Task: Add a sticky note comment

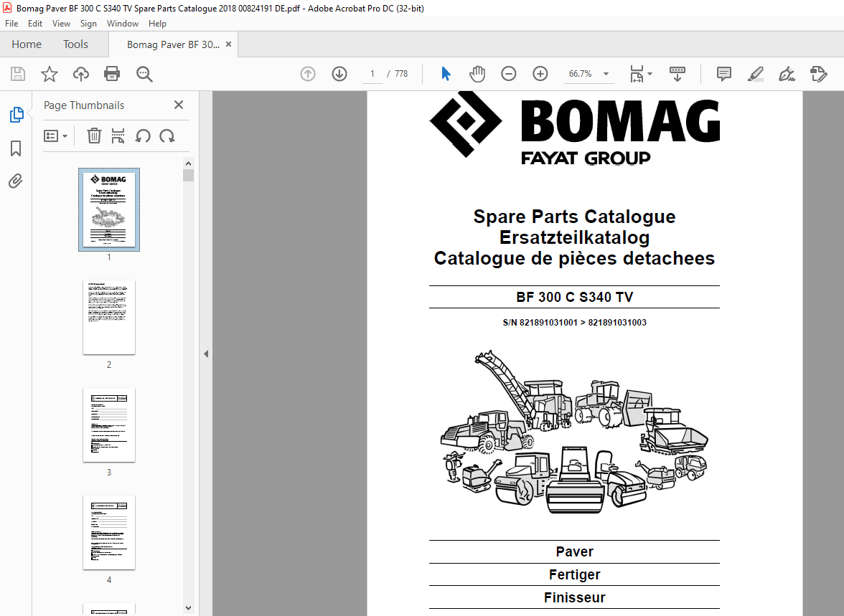Action: (723, 73)
